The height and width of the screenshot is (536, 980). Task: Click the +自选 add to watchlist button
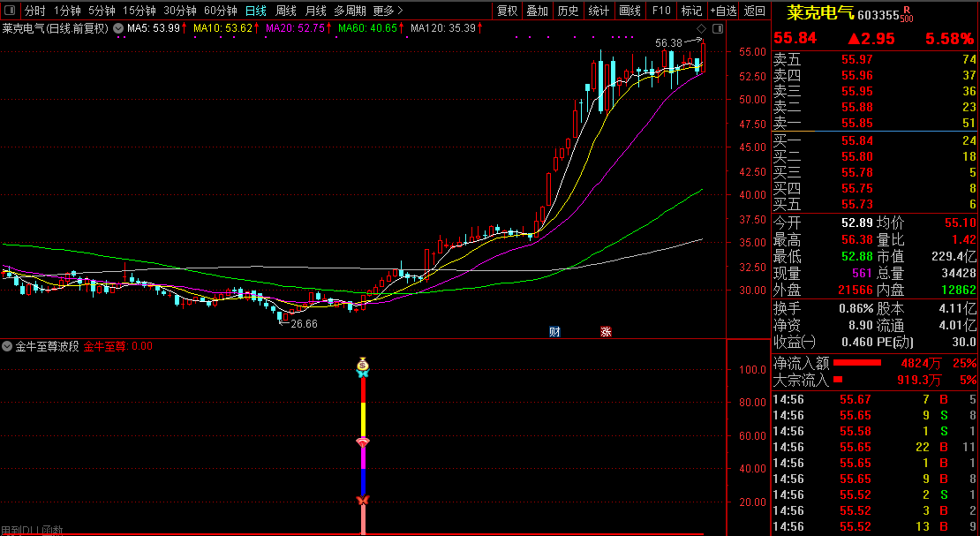(722, 11)
